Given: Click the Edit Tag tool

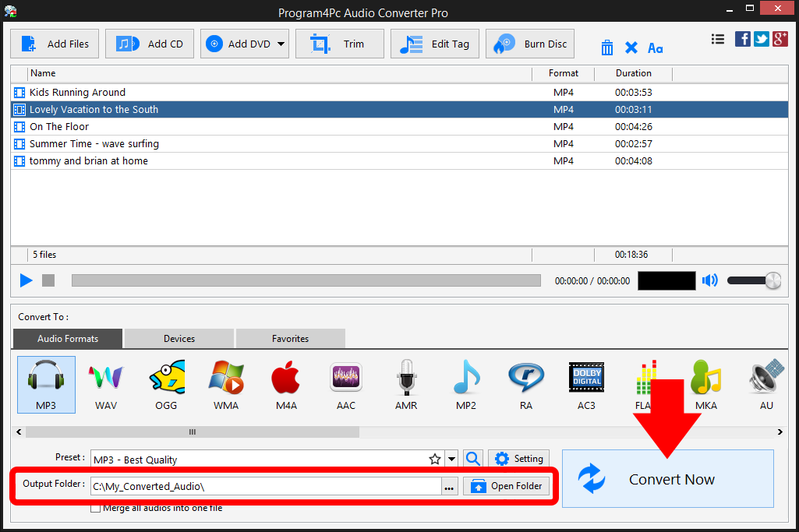Looking at the screenshot, I should (434, 44).
